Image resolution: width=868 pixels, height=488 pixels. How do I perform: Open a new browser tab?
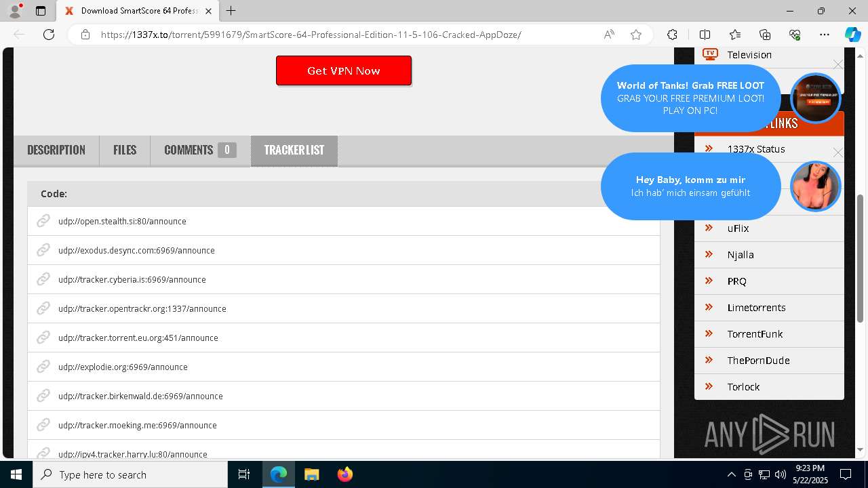pyautogui.click(x=231, y=11)
